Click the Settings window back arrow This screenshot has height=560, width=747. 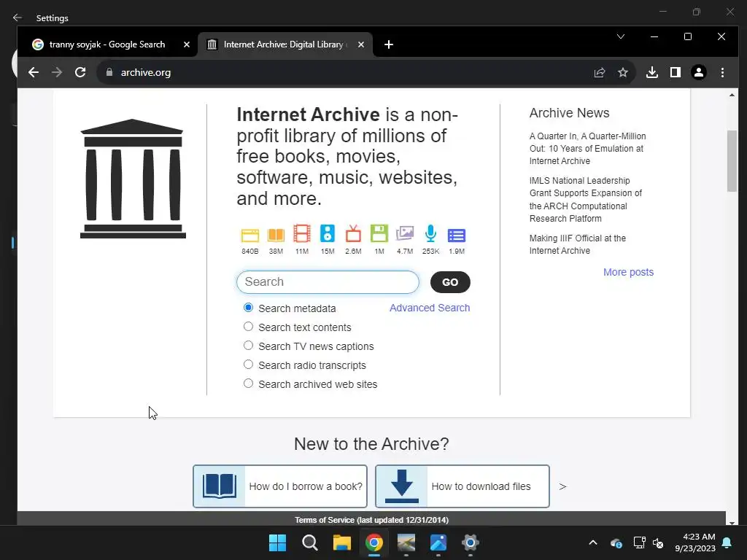click(x=18, y=17)
